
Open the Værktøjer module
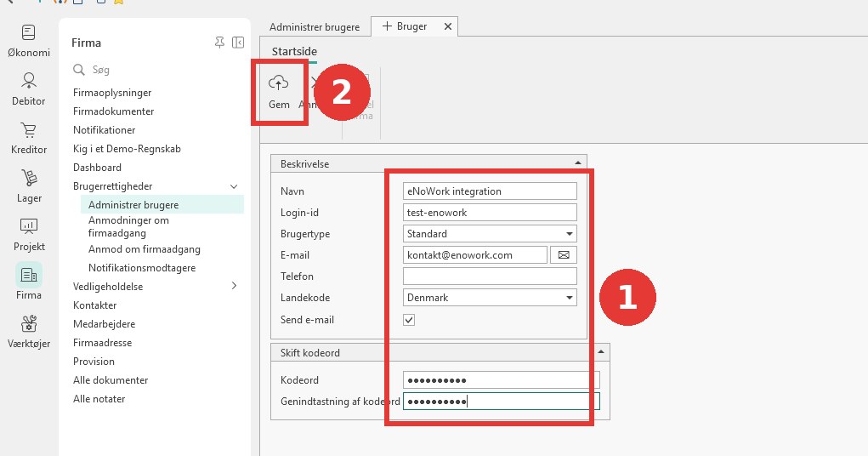click(29, 332)
